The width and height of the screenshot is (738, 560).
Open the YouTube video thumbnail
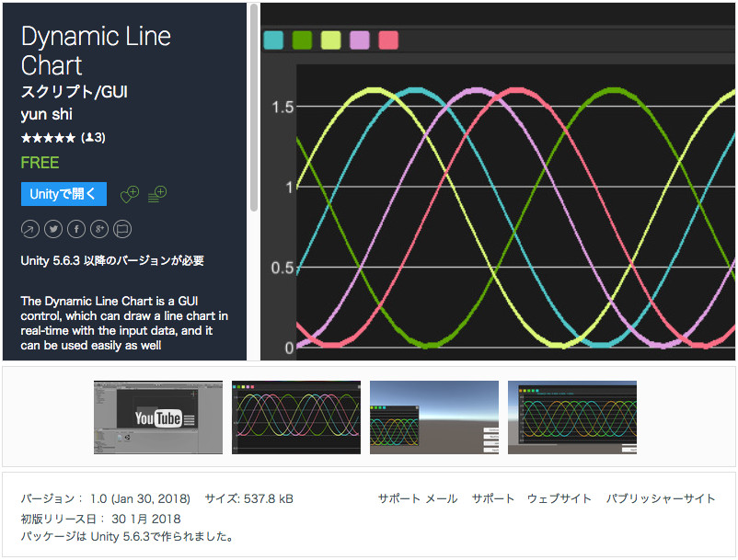tap(158, 417)
